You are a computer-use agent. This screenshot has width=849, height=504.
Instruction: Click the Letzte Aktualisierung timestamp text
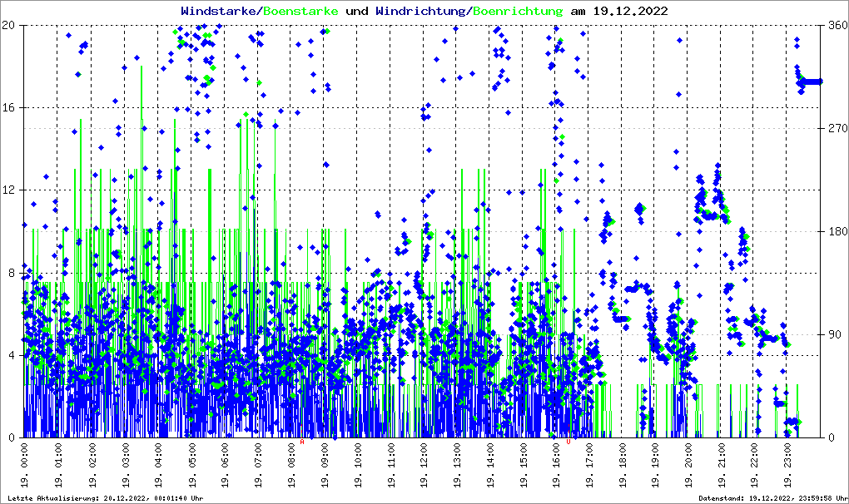(x=105, y=498)
